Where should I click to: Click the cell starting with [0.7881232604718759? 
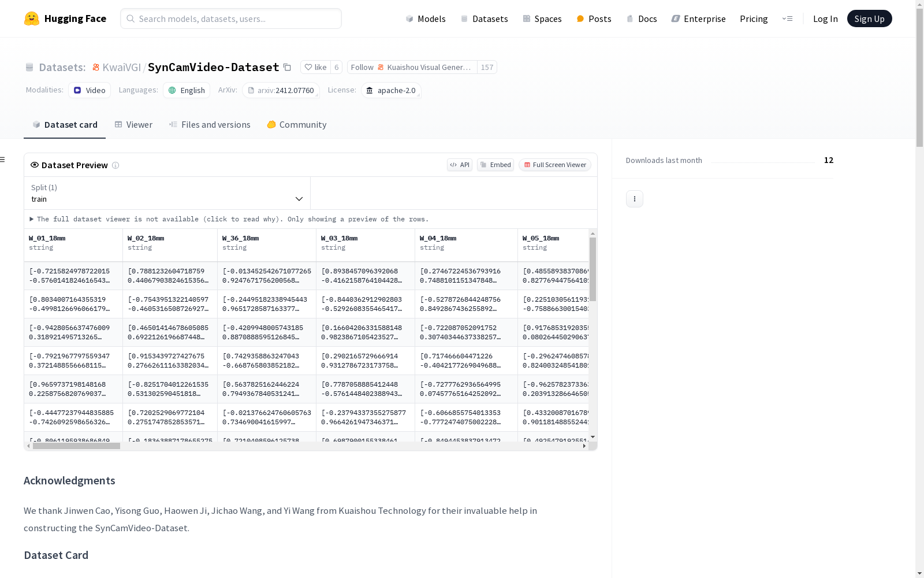[170, 276]
